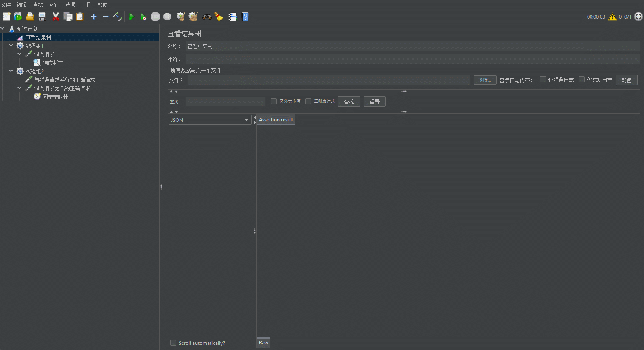Collapse the 错误请求之后的正确请求 tree node
Viewport: 644px width, 350px height.
click(20, 88)
